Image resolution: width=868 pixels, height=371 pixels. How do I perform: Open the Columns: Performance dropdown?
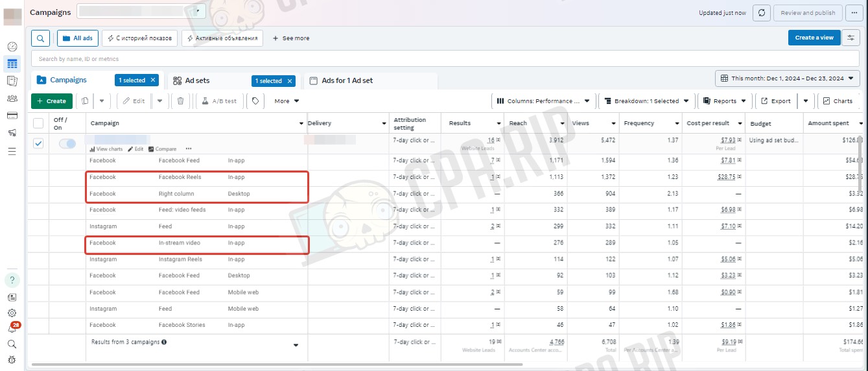(x=543, y=101)
